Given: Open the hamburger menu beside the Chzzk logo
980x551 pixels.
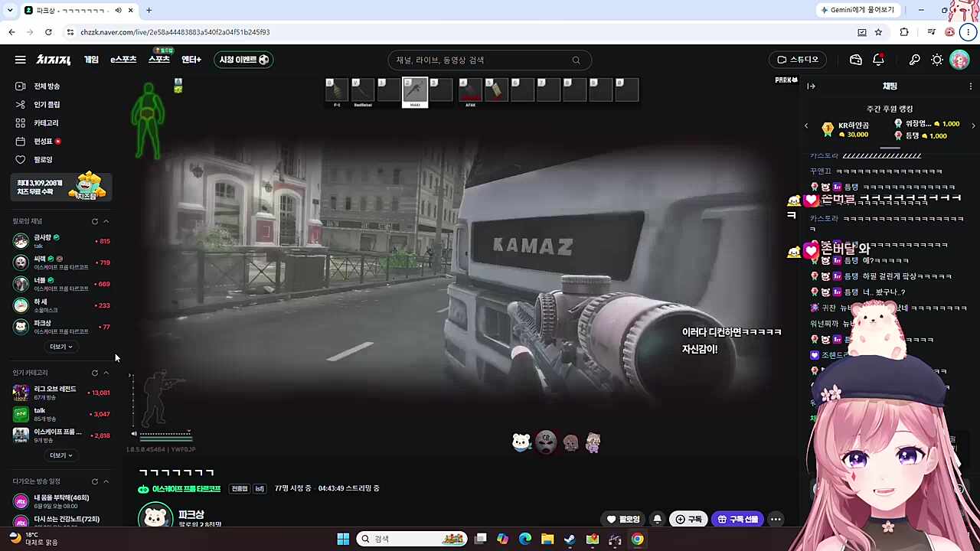Looking at the screenshot, I should (21, 60).
